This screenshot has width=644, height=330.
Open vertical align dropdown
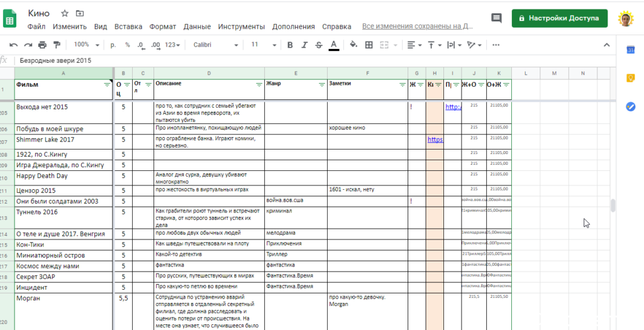coord(435,45)
